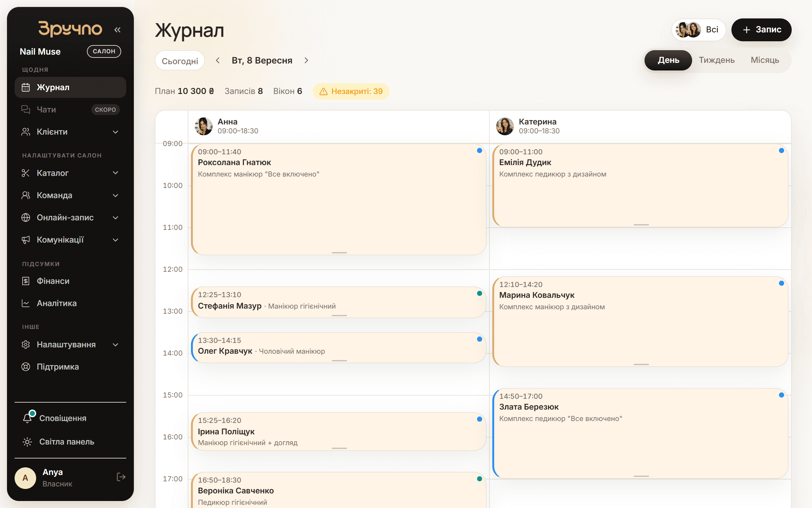Expand the Онлайн-запис menu chevron
The width and height of the screenshot is (812, 508).
115,218
